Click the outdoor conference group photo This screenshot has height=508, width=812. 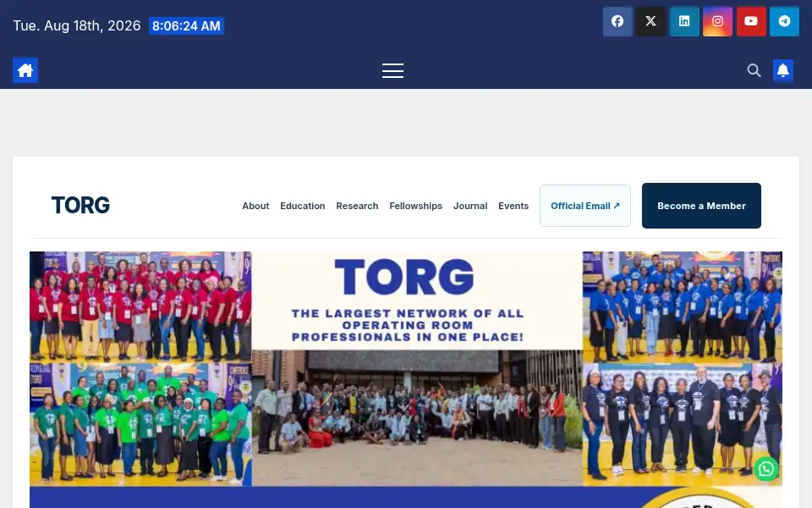click(417, 417)
